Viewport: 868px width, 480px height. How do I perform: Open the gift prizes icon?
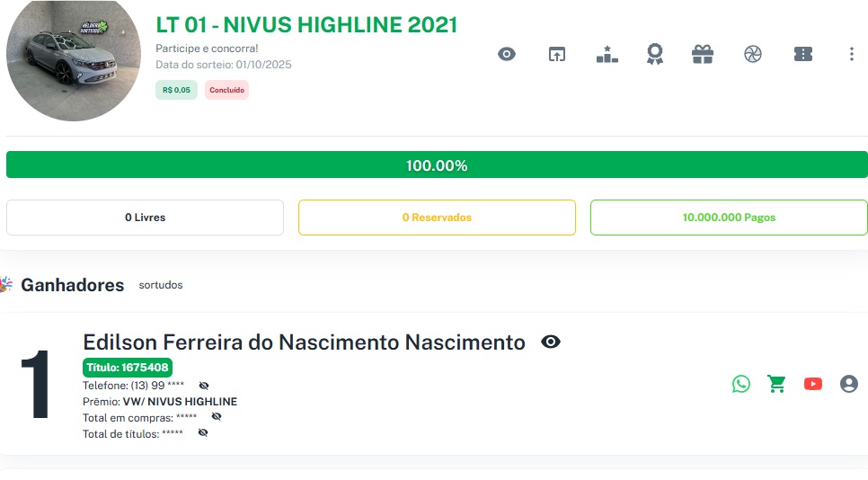(703, 54)
